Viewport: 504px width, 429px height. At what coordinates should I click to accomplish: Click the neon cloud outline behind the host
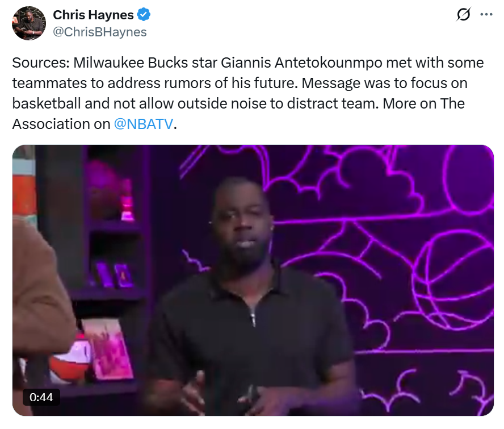[344, 180]
